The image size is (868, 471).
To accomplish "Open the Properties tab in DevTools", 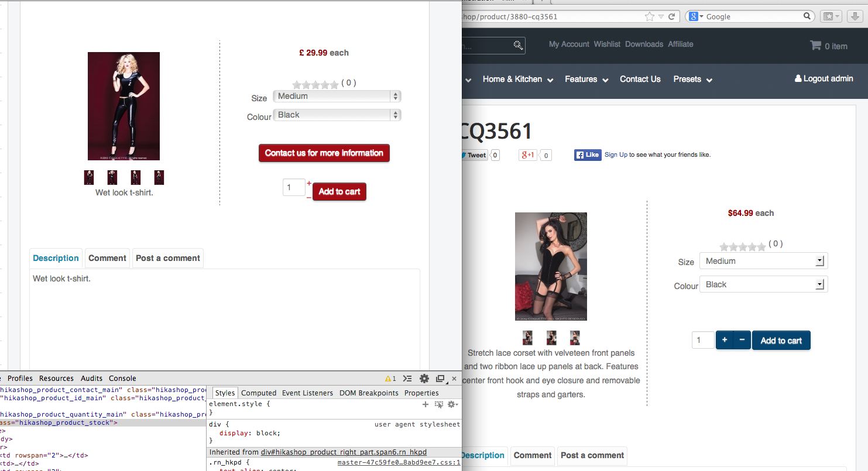I will pos(421,393).
